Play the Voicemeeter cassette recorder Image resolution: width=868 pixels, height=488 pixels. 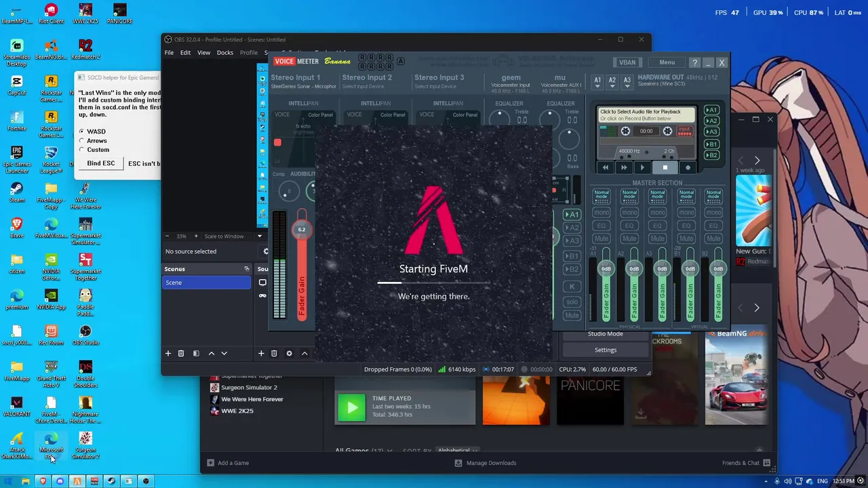642,167
